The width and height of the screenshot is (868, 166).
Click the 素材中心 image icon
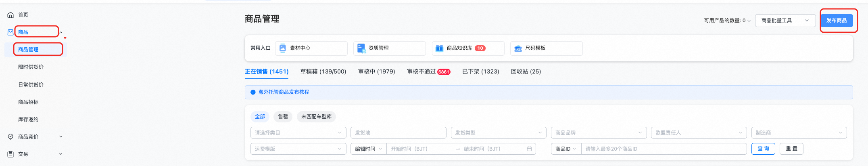[283, 48]
